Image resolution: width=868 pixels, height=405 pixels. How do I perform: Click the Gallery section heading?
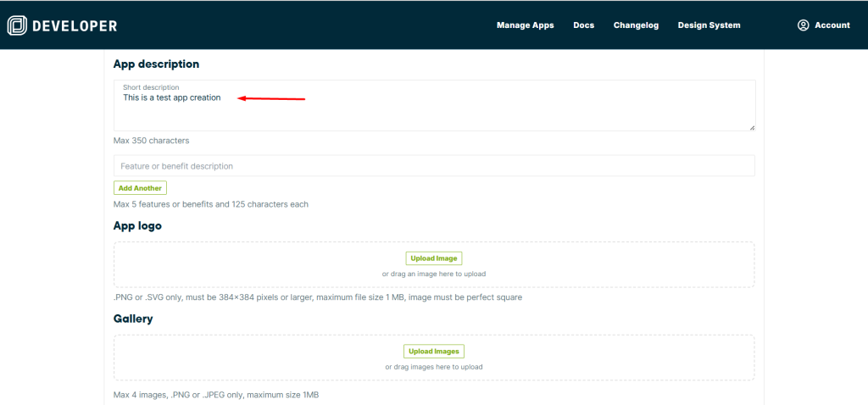coord(133,319)
